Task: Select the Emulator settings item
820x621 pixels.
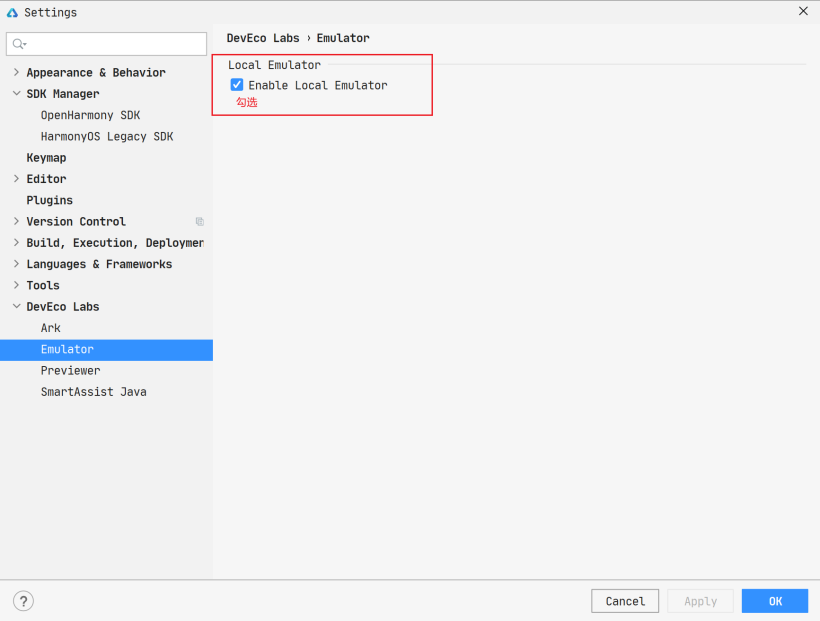Action: coord(106,349)
